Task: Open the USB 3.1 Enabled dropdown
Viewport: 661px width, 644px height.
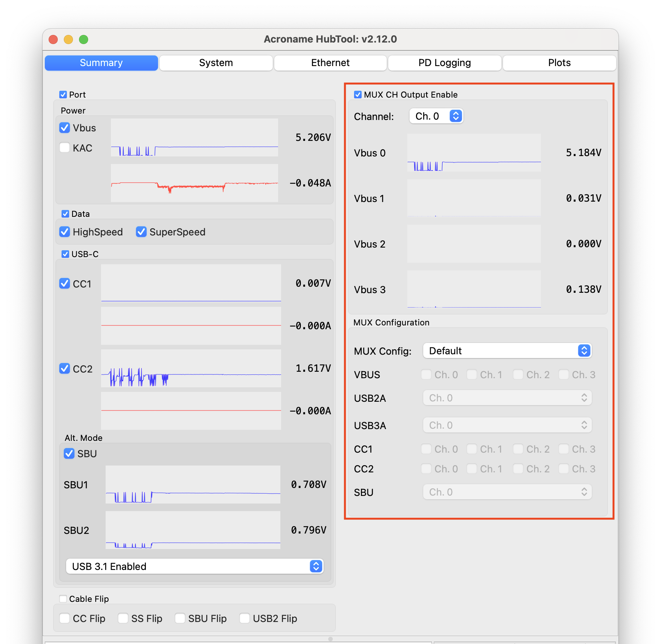Action: click(195, 567)
